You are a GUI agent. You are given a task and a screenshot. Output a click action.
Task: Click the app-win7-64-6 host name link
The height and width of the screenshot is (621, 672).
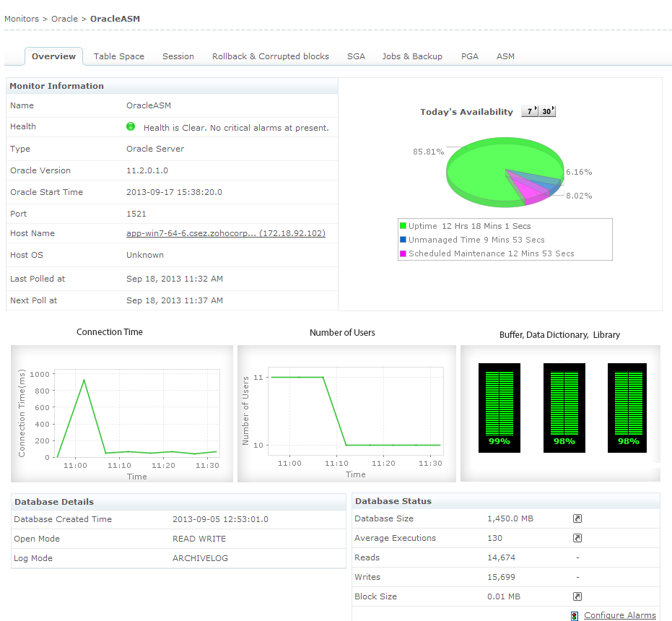click(224, 233)
